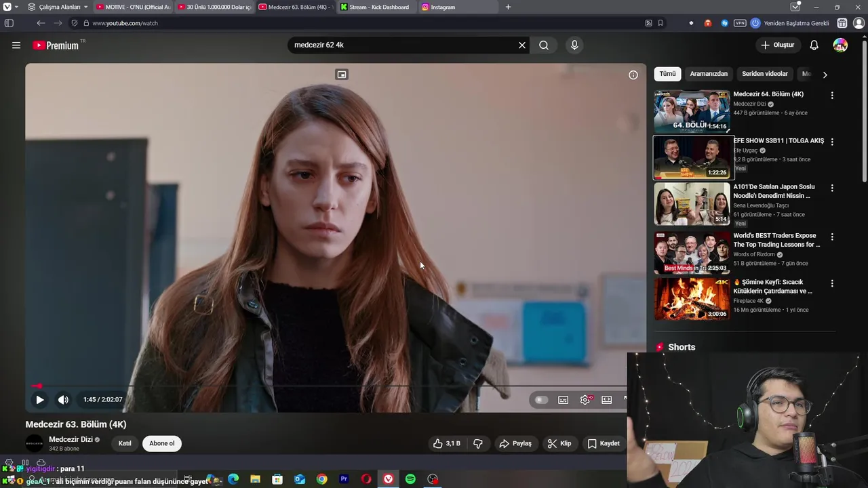
Task: Create a clip with Klip button
Action: [559, 443]
